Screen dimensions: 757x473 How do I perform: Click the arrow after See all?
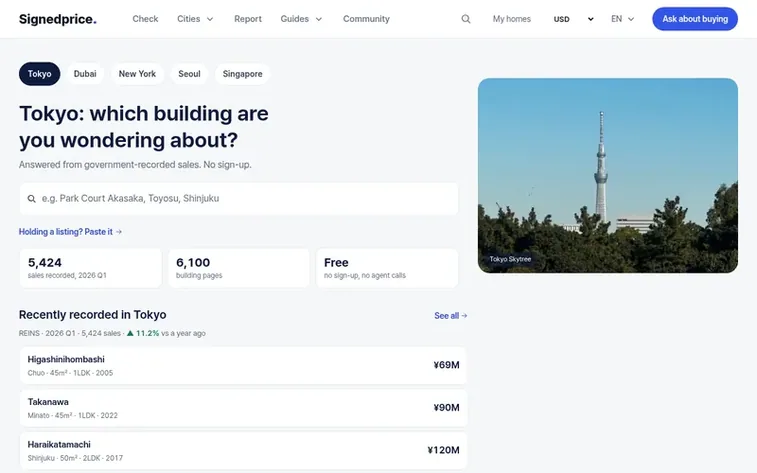[464, 316]
